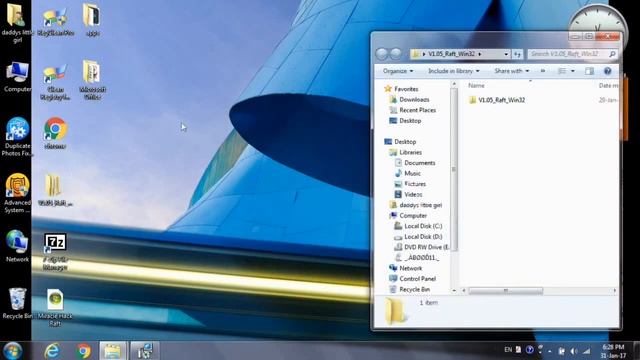Select Network in navigation tree
Viewport: 640px width, 360px height.
coord(406,268)
